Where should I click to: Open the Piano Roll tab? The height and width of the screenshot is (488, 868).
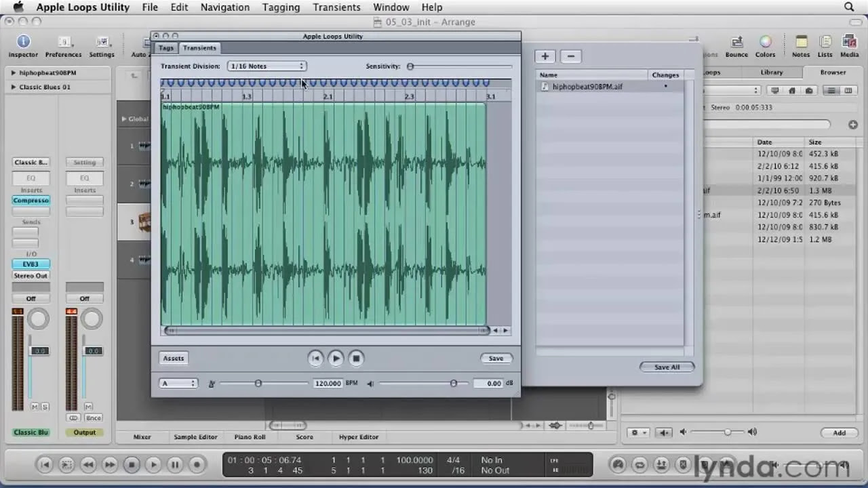[x=250, y=437]
